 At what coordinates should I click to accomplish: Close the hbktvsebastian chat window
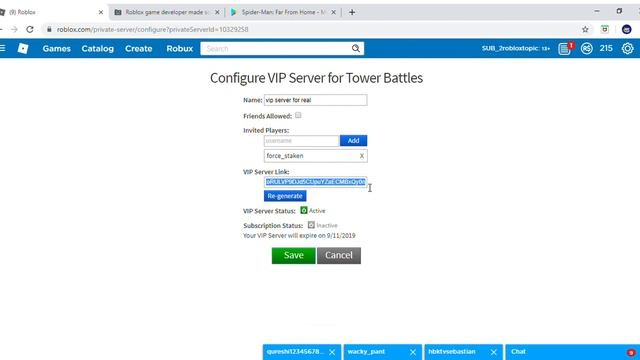[x=493, y=352]
